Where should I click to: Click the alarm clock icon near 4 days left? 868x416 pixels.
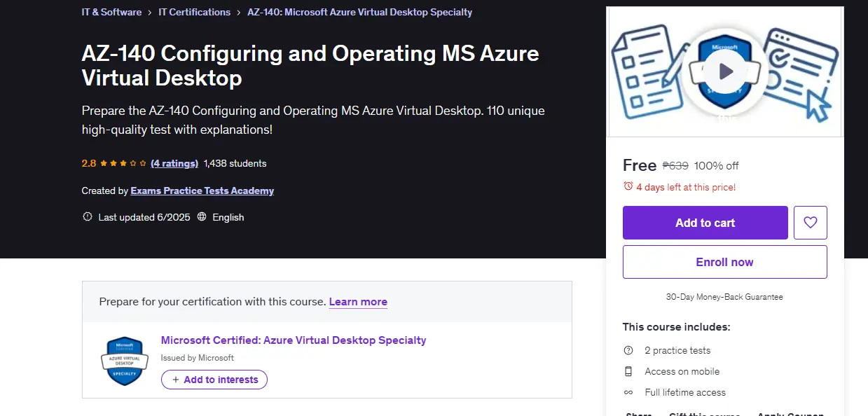[628, 186]
